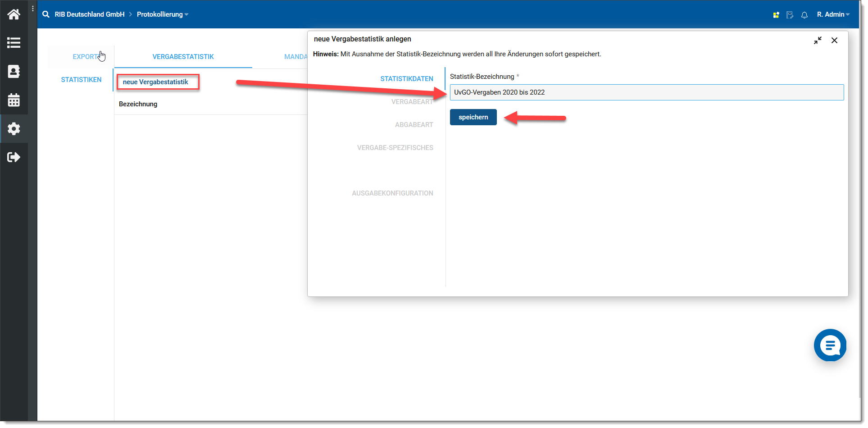Viewport: 868px width, 428px height.
Task: Click the Statistik-Bezeichnung input field
Action: tap(646, 92)
